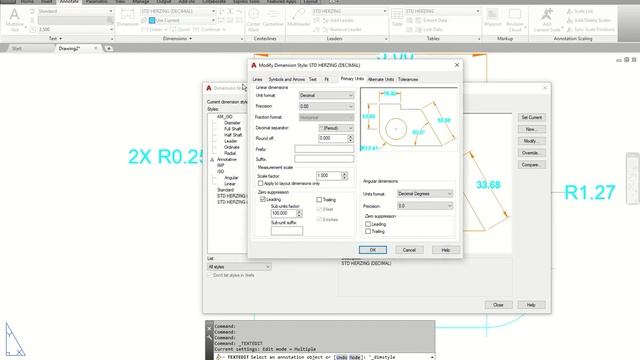
Task: Switch to the Alternate Units tab
Action: click(381, 79)
